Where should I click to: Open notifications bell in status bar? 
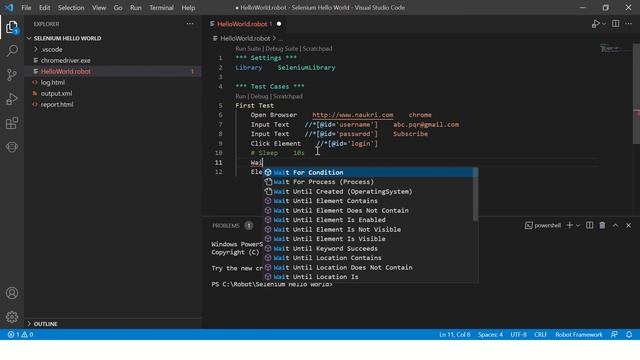click(629, 335)
